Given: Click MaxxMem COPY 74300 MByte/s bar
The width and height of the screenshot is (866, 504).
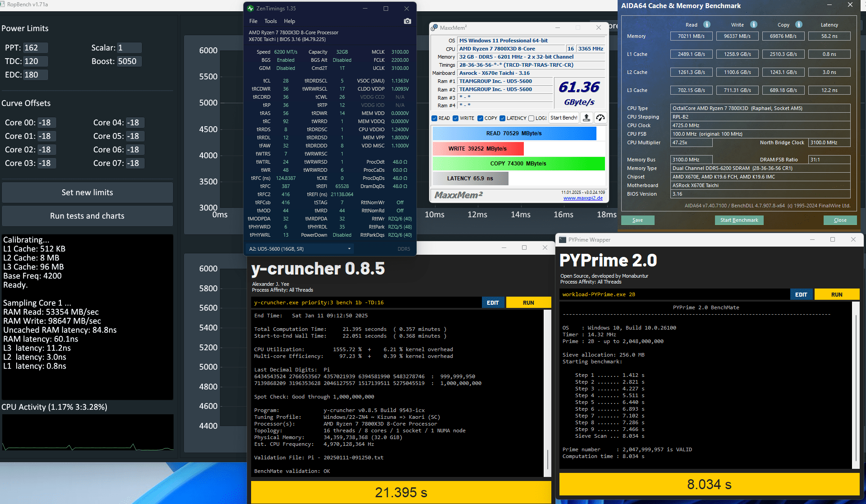Looking at the screenshot, I should (x=518, y=164).
